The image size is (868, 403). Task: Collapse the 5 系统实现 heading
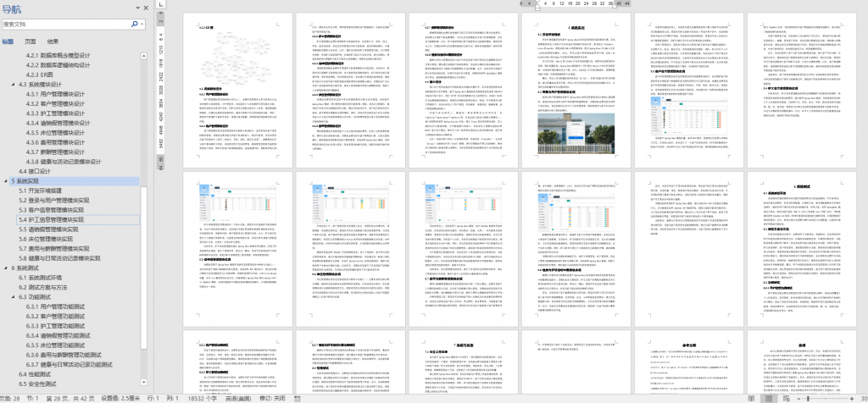(6, 181)
